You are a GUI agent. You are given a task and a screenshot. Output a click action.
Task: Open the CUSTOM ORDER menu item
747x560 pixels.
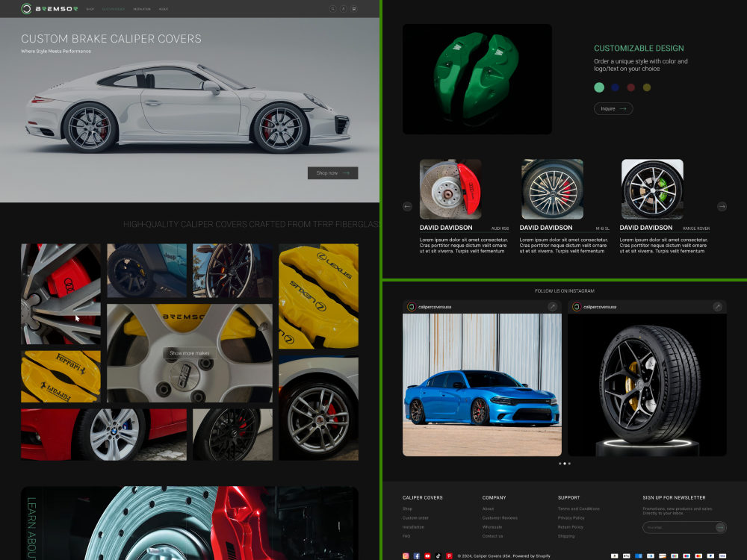click(114, 9)
